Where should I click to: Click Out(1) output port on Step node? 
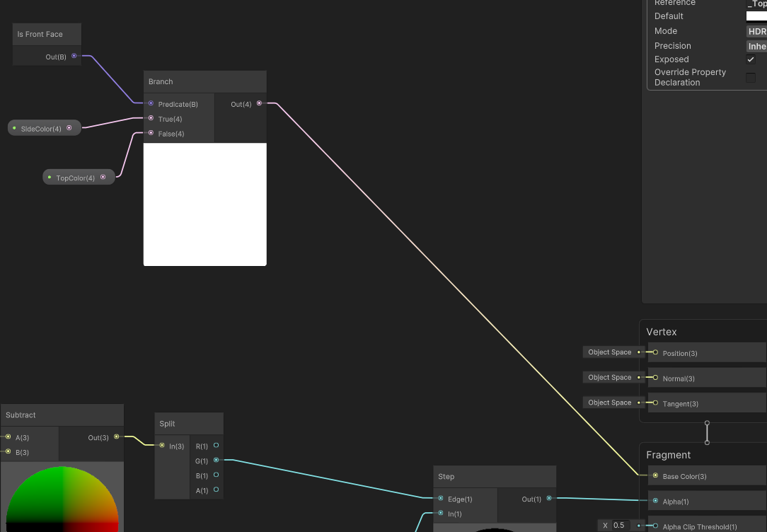click(549, 498)
